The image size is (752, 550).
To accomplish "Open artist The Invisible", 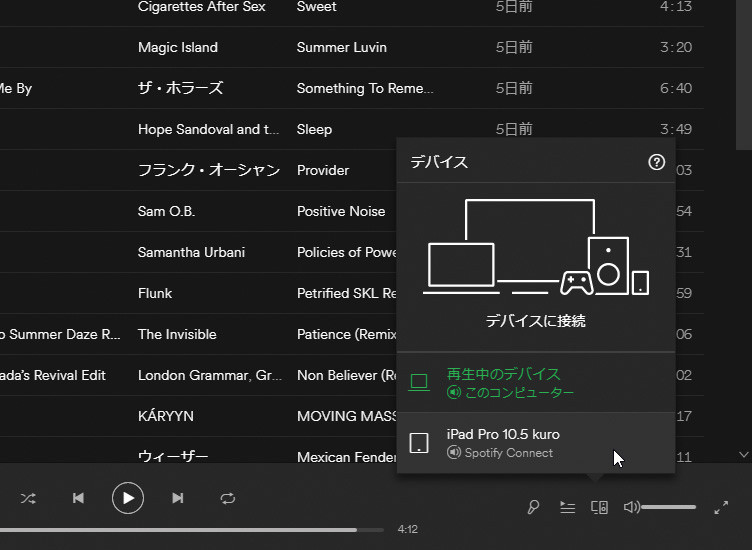I will [177, 334].
